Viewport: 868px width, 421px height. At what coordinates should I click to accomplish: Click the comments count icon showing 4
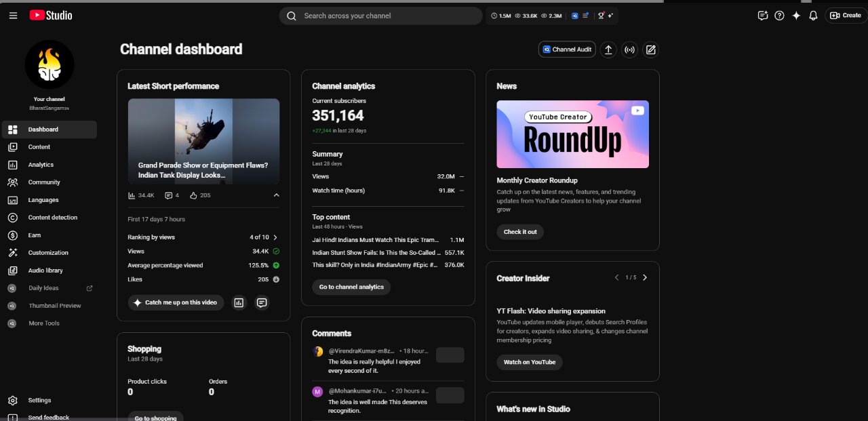[172, 195]
